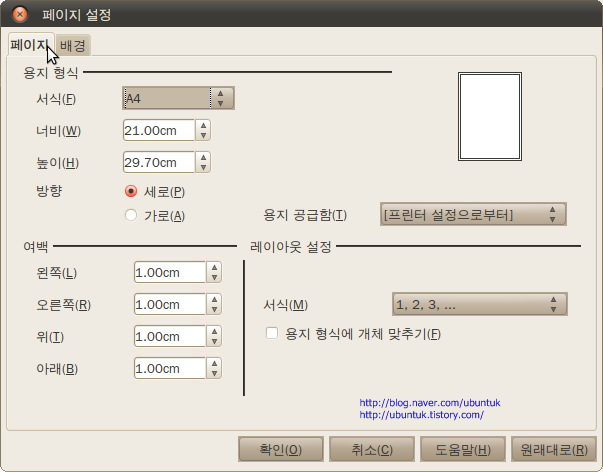Screen dimensions: 603x472
Task: Open the 배경 tab
Action: click(73, 45)
